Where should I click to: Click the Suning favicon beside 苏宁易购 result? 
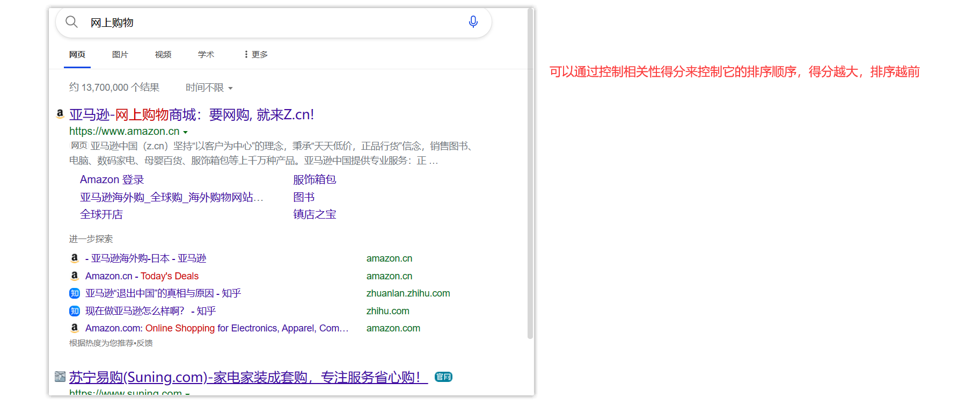point(60,377)
